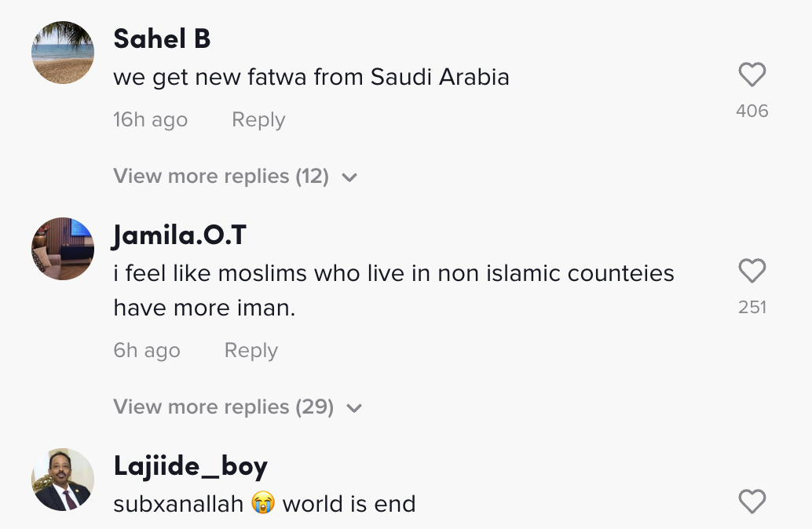This screenshot has height=529, width=812.
Task: Expand View more replies (12)
Action: click(x=221, y=177)
